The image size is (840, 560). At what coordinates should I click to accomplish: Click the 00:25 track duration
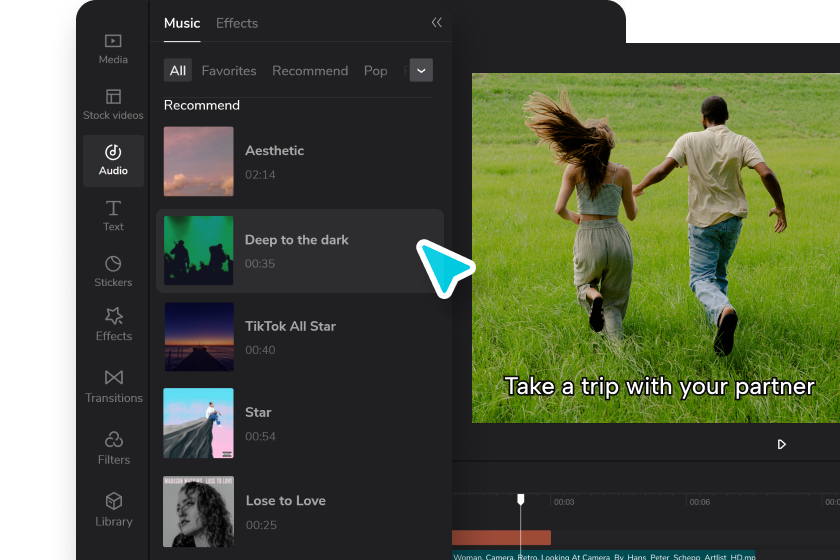[x=261, y=525]
